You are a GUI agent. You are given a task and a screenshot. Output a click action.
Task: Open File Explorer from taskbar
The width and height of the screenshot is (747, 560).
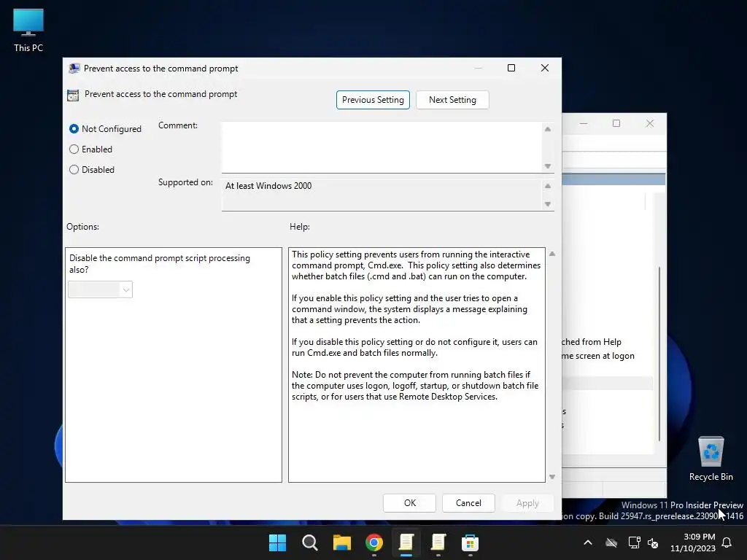[x=341, y=542]
